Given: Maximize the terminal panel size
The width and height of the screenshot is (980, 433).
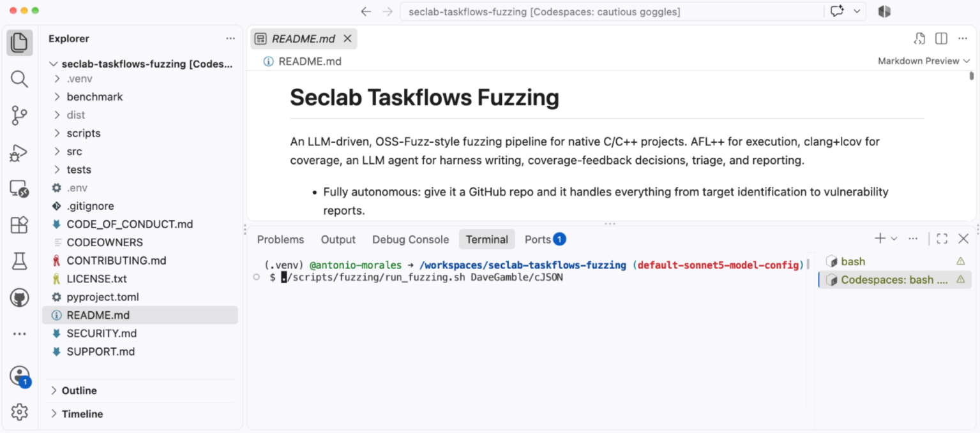Looking at the screenshot, I should pyautogui.click(x=942, y=239).
